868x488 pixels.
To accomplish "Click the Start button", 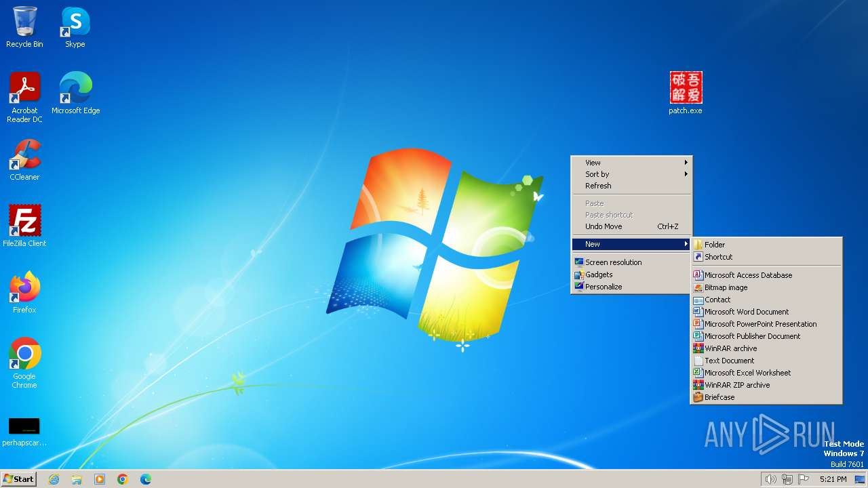I will (x=18, y=479).
